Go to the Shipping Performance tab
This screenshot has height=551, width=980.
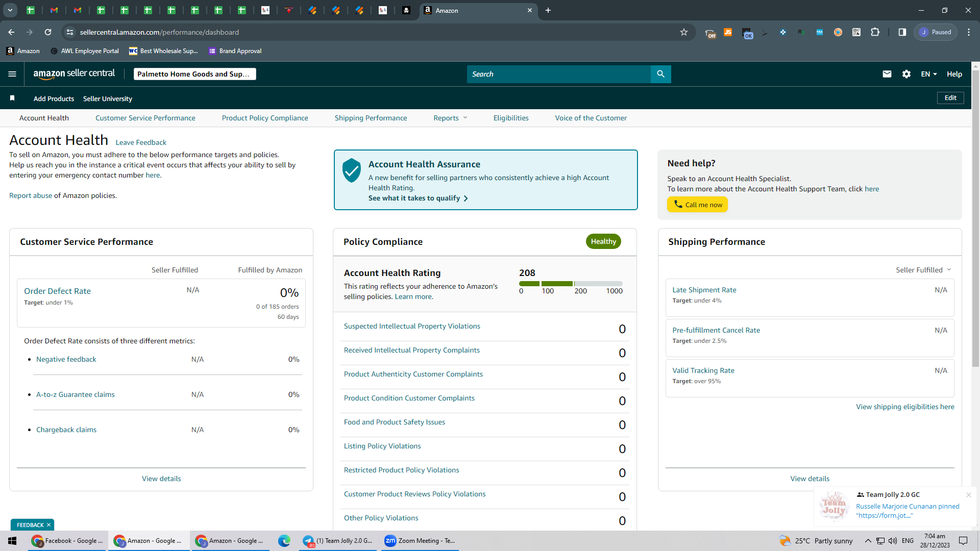(x=371, y=118)
